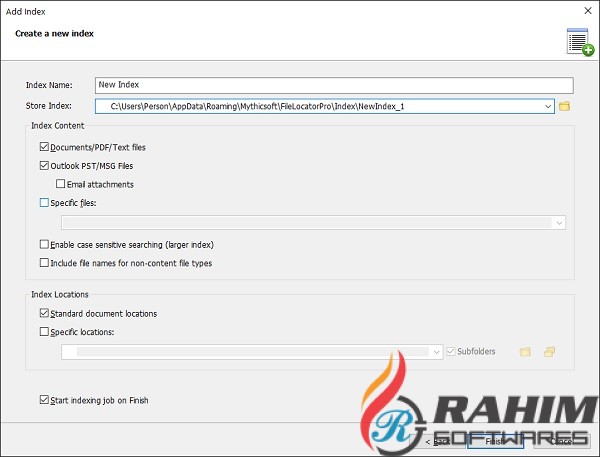
Task: Enable Email attachments checkbox
Action: [x=60, y=184]
